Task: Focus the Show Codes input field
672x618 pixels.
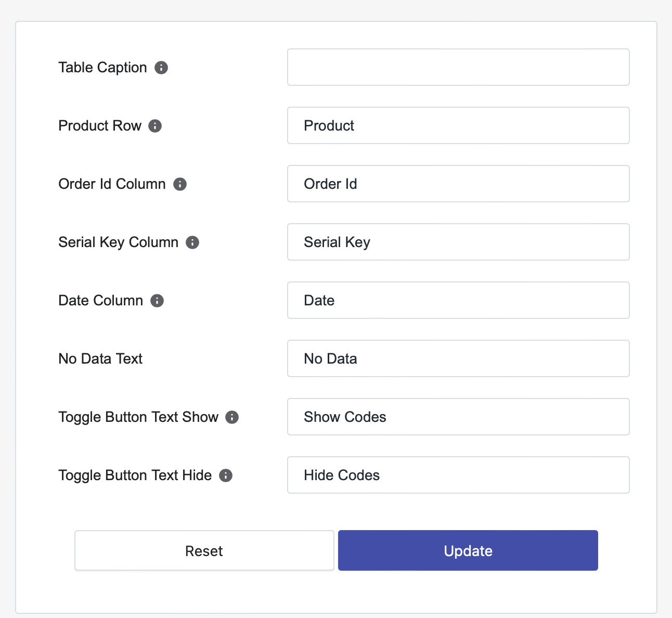Action: tap(458, 417)
